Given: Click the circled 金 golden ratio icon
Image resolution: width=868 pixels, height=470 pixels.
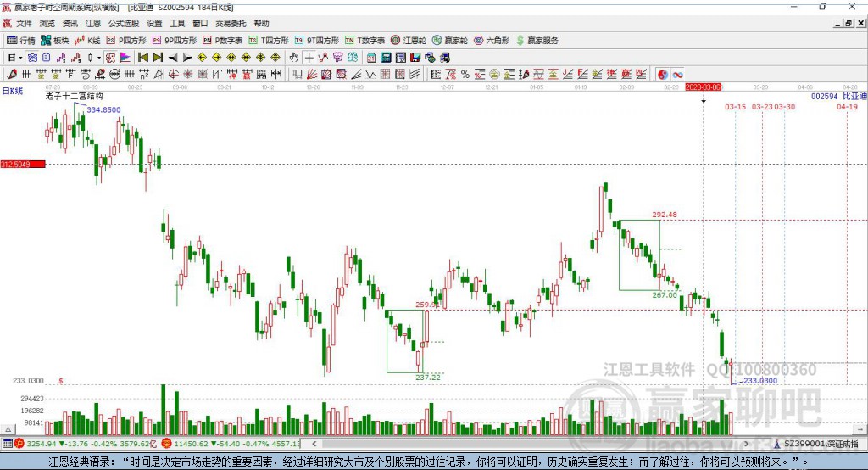Looking at the screenshot, I should [494, 75].
